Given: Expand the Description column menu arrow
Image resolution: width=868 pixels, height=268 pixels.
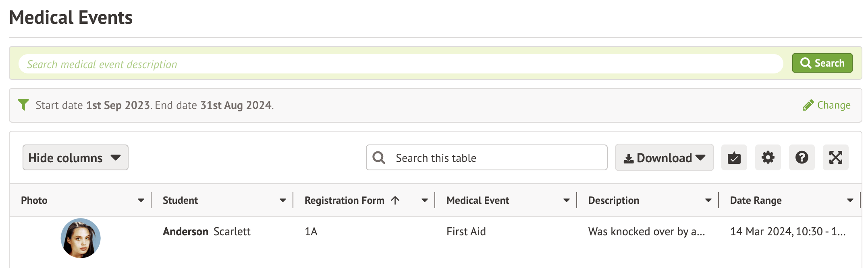Looking at the screenshot, I should (708, 200).
